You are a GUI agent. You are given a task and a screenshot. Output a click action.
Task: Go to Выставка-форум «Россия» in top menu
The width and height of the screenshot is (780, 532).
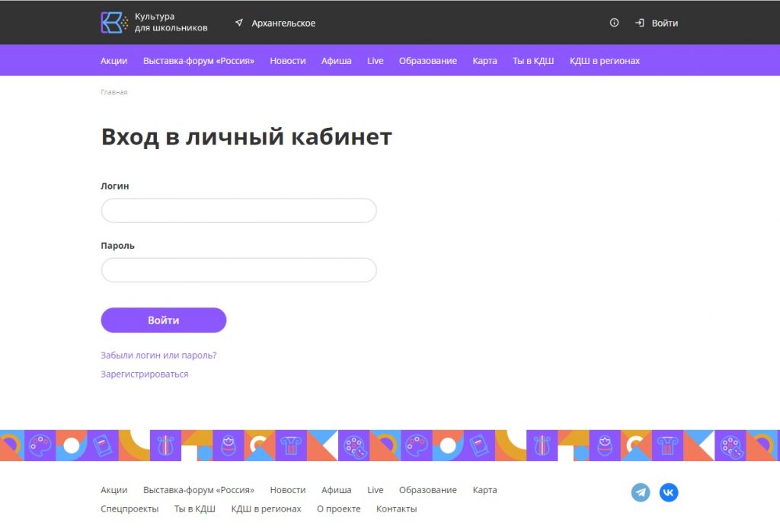(x=198, y=61)
